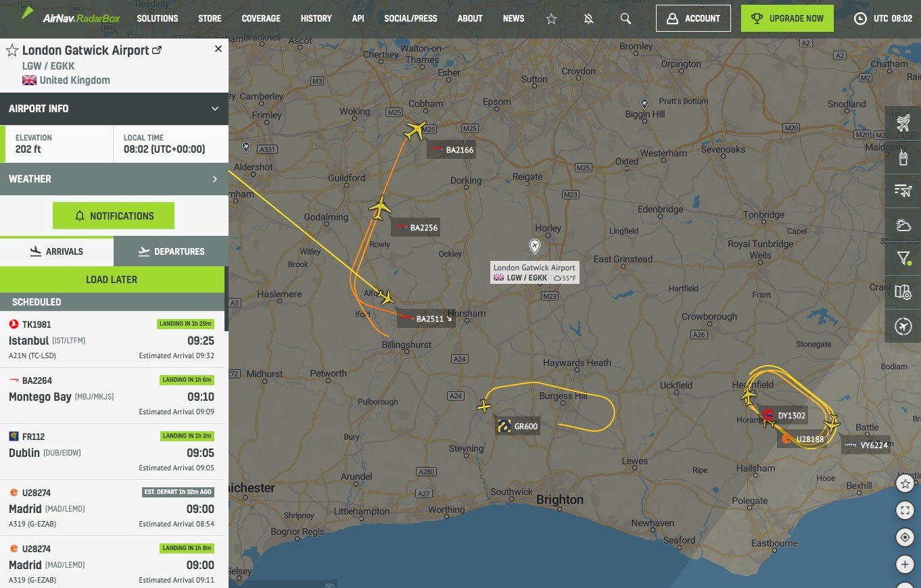Open U28274 Madrid row, arrival 08:54
Image resolution: width=921 pixels, height=588 pixels.
tap(112, 508)
